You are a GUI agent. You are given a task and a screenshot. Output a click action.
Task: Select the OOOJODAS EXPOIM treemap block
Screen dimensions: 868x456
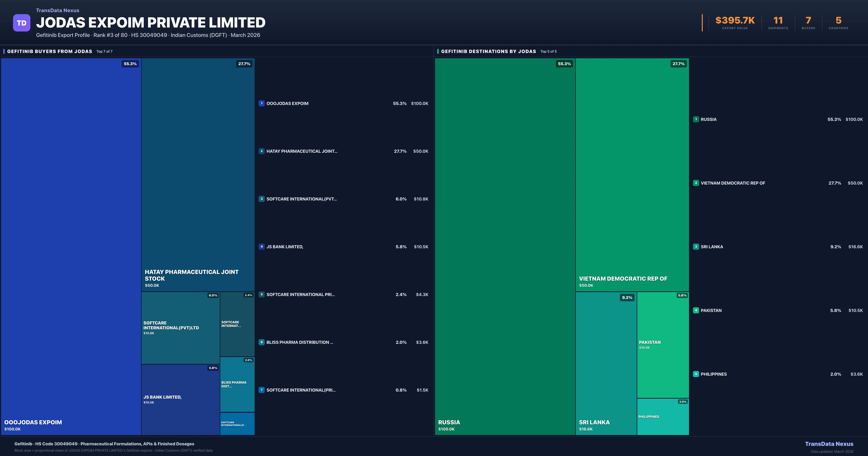tap(71, 246)
